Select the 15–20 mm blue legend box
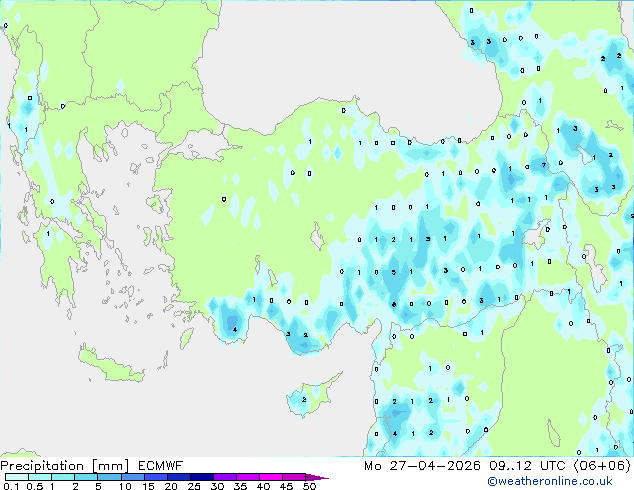The image size is (634, 490). pos(155,477)
